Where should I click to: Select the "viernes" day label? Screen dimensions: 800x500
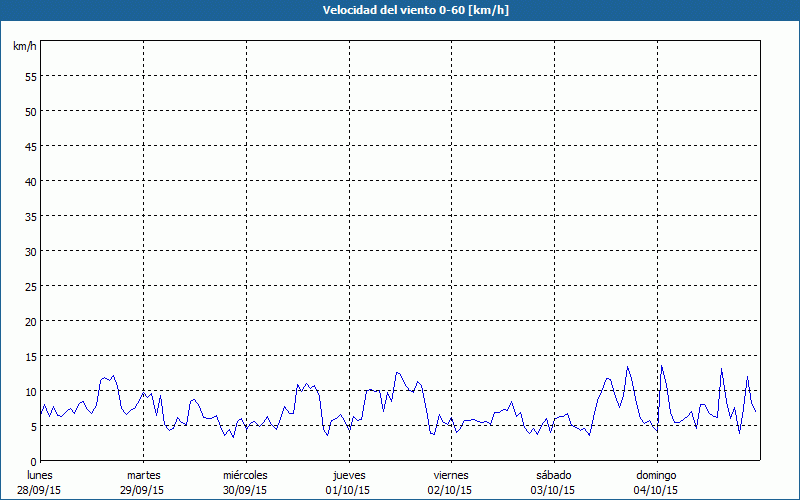tap(451, 475)
